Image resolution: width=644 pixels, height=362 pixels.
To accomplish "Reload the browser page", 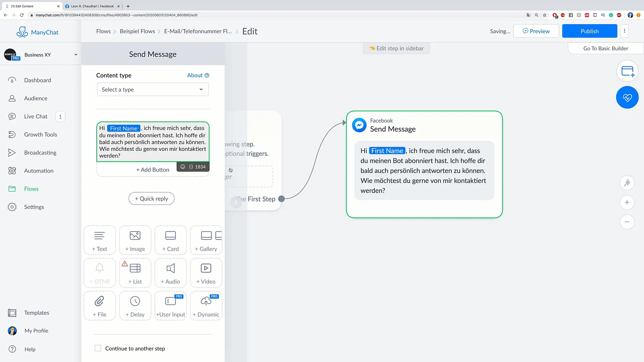I will [x=22, y=15].
